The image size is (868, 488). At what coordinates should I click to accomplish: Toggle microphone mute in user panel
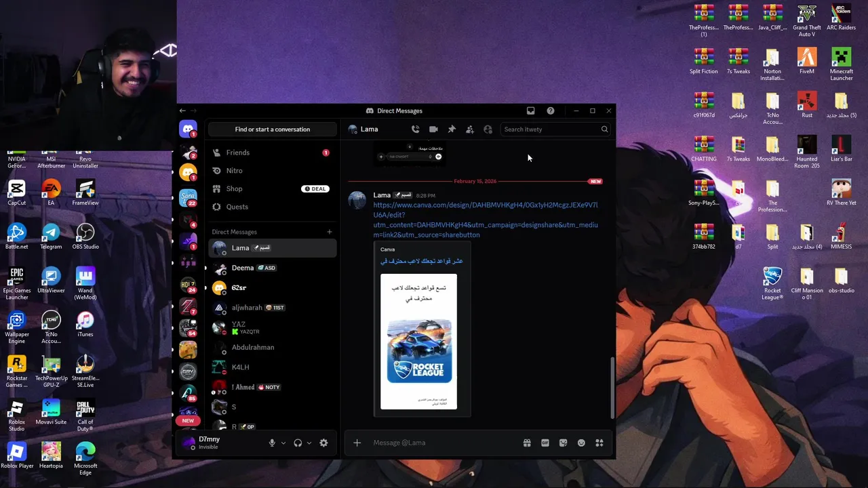[272, 443]
